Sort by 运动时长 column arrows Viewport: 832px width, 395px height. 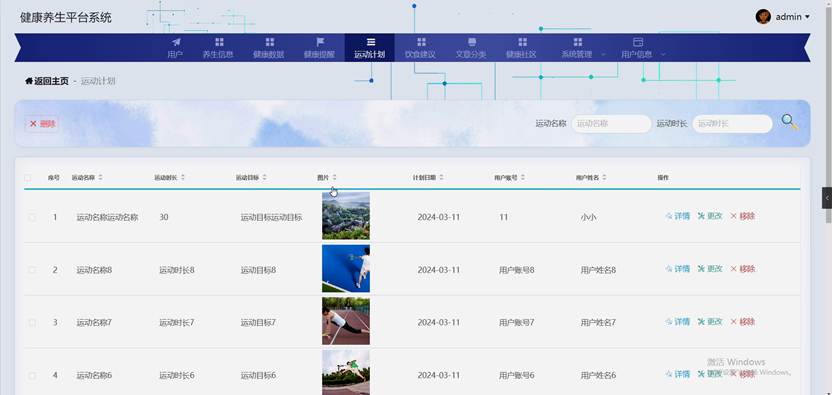[183, 177]
